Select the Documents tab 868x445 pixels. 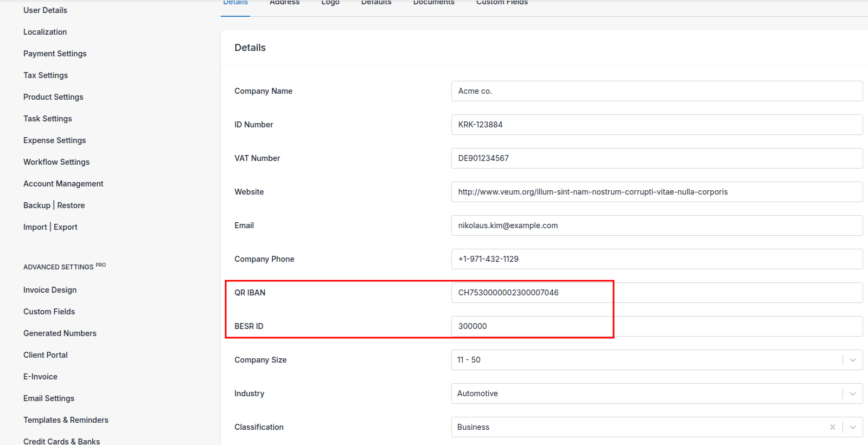433,3
